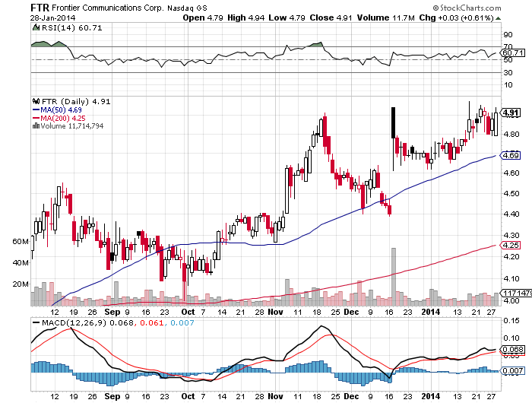Click the 'Sep' label on price chart axis
Screen dimensions: 532x403
(112, 312)
